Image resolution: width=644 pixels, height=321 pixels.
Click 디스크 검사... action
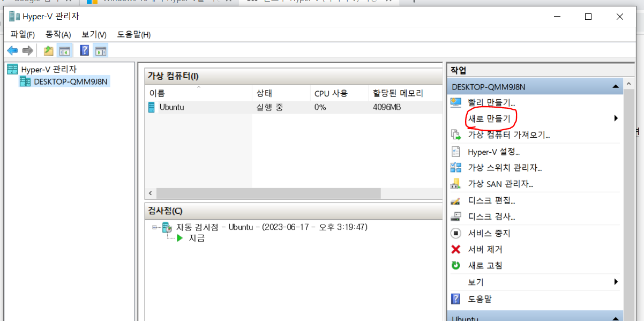click(x=491, y=217)
